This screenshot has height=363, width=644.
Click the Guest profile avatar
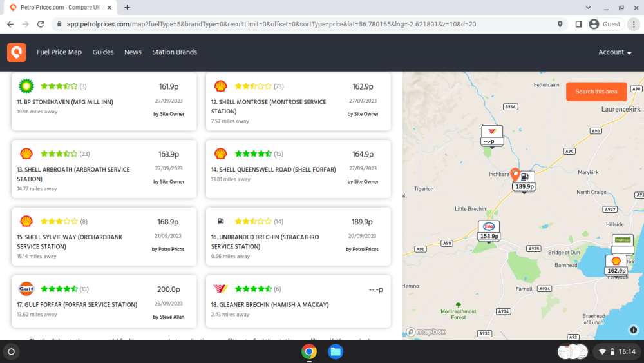click(594, 25)
